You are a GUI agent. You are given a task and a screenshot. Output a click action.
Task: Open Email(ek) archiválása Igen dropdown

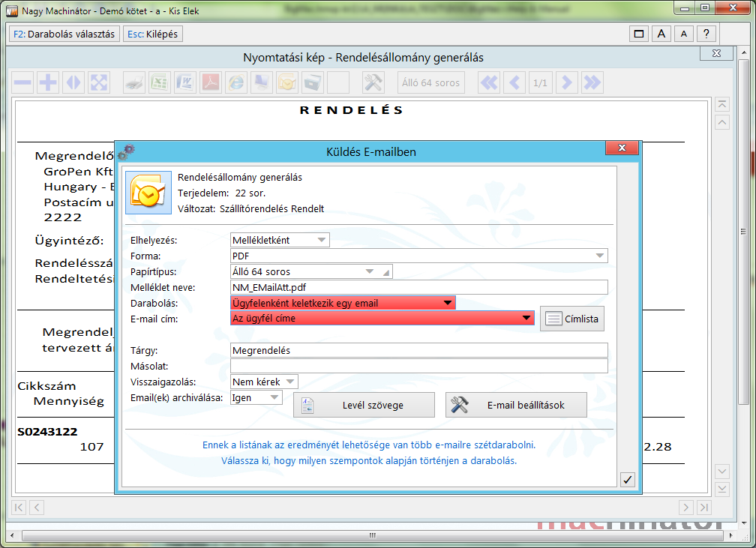tap(256, 397)
